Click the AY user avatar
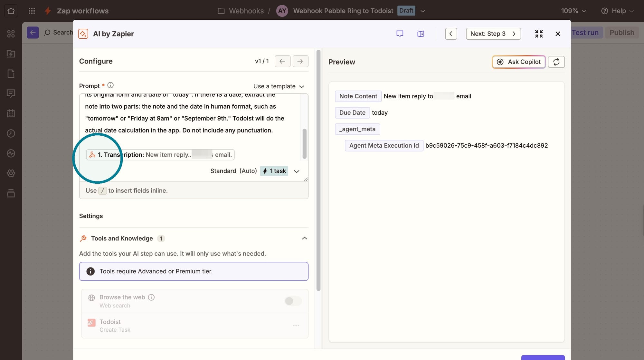The image size is (644, 360). 282,11
